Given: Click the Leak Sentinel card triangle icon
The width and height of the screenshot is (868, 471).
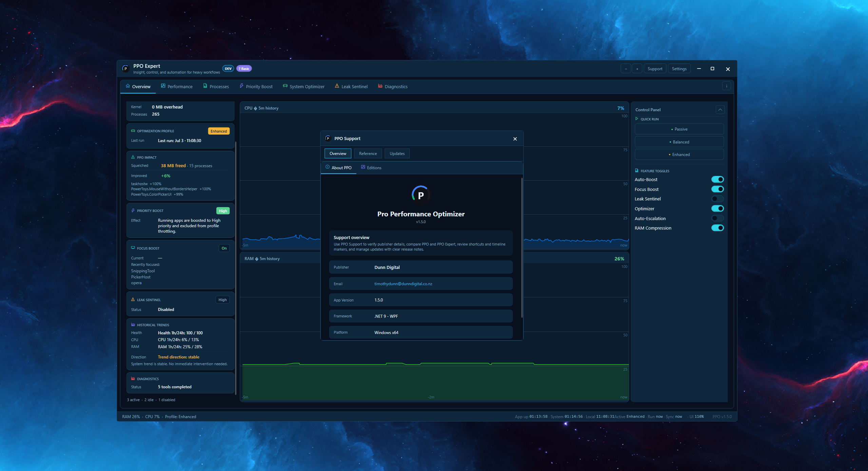Looking at the screenshot, I should point(133,299).
